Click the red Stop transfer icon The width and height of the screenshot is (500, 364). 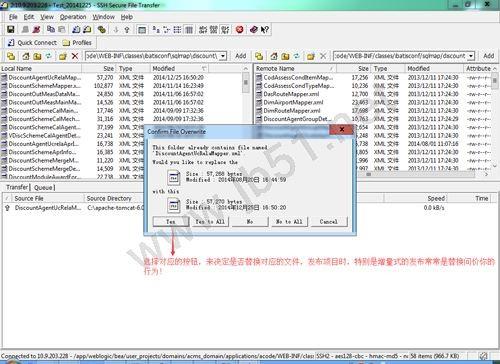tap(239, 29)
